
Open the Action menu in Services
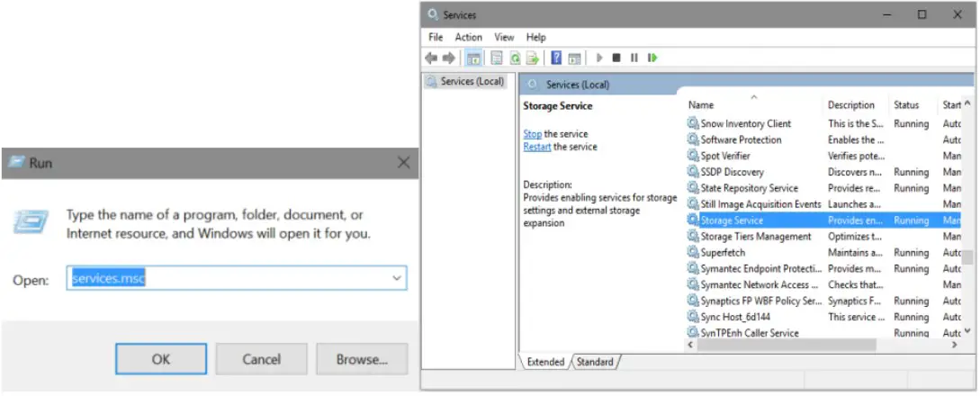point(468,38)
